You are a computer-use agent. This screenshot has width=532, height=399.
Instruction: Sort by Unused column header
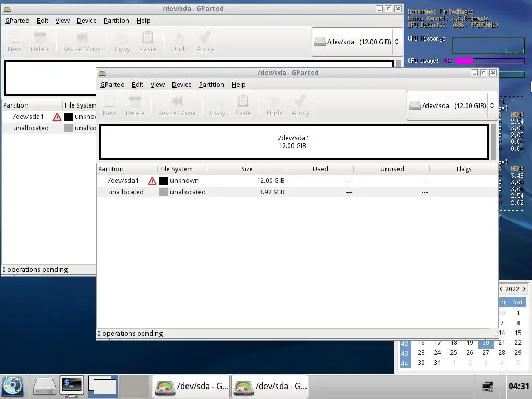(x=392, y=169)
